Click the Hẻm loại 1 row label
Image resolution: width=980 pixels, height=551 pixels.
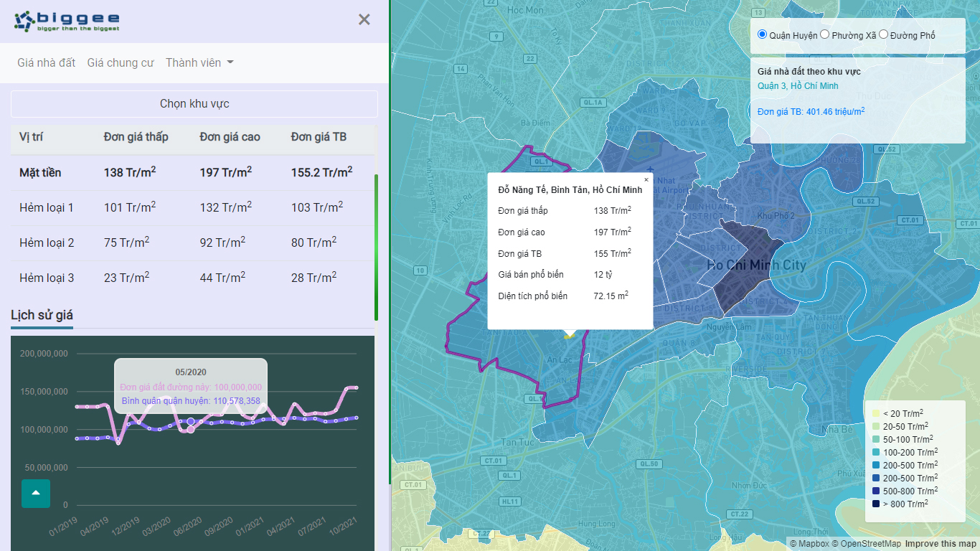pyautogui.click(x=47, y=208)
